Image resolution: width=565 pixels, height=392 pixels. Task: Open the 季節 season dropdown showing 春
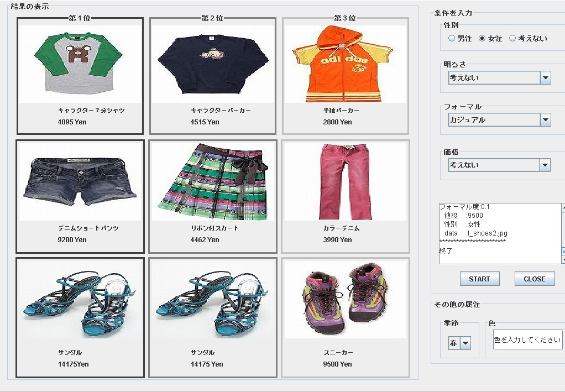click(x=459, y=343)
